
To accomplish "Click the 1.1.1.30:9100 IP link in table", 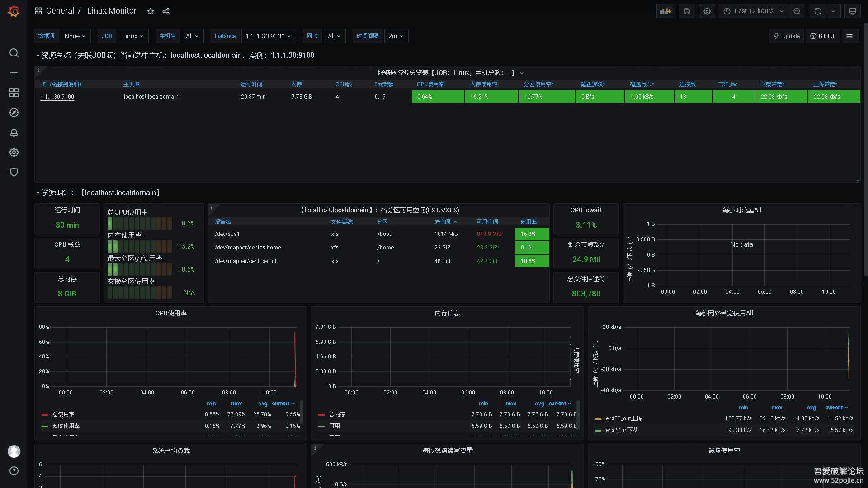I will pos(57,97).
